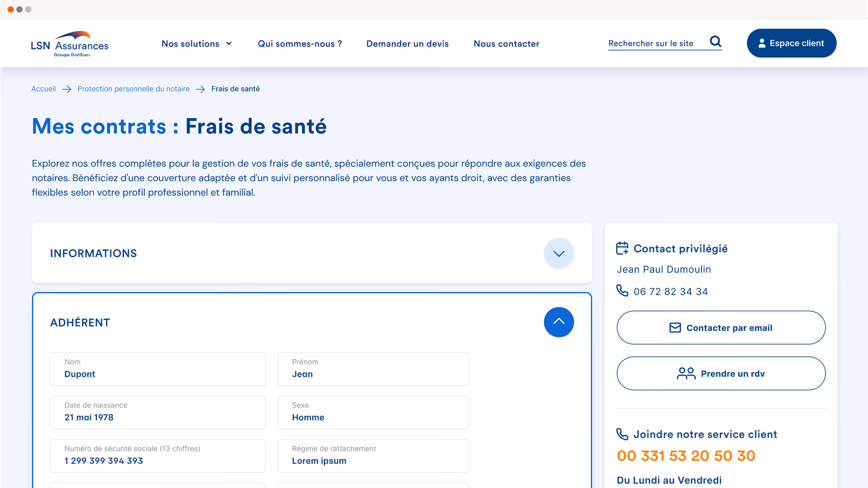Open Demander un devis page
This screenshot has height=488, width=868.
pyautogui.click(x=407, y=43)
